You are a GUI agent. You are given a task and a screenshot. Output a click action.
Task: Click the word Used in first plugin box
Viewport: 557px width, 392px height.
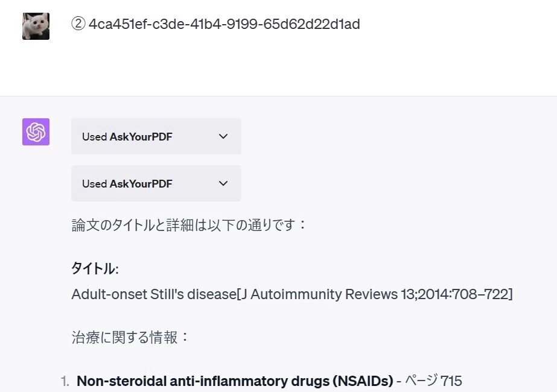95,137
